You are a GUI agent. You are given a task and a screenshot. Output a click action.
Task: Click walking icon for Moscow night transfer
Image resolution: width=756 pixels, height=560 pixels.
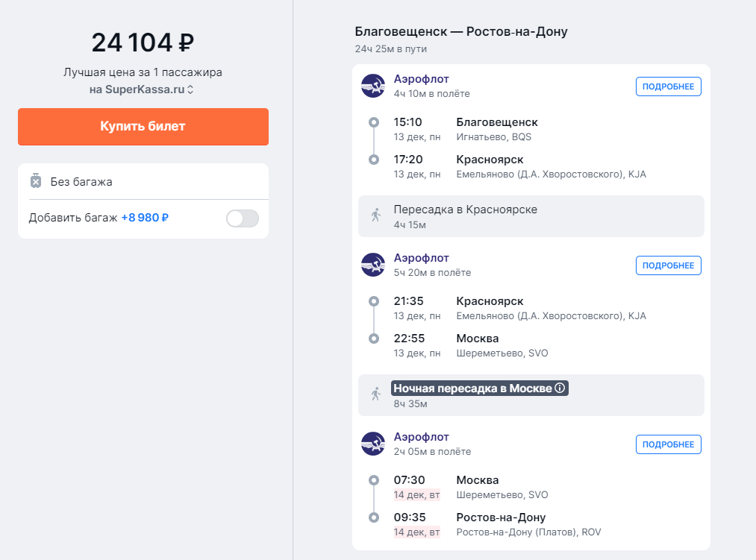[376, 394]
